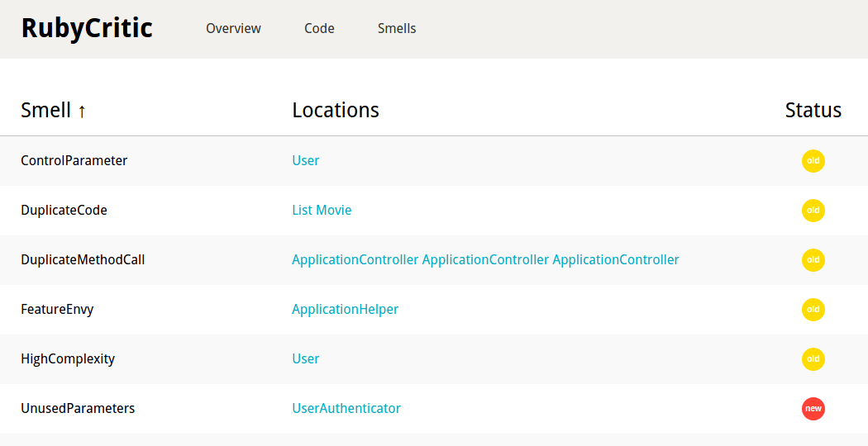Sort table by Status column header

pyautogui.click(x=813, y=111)
